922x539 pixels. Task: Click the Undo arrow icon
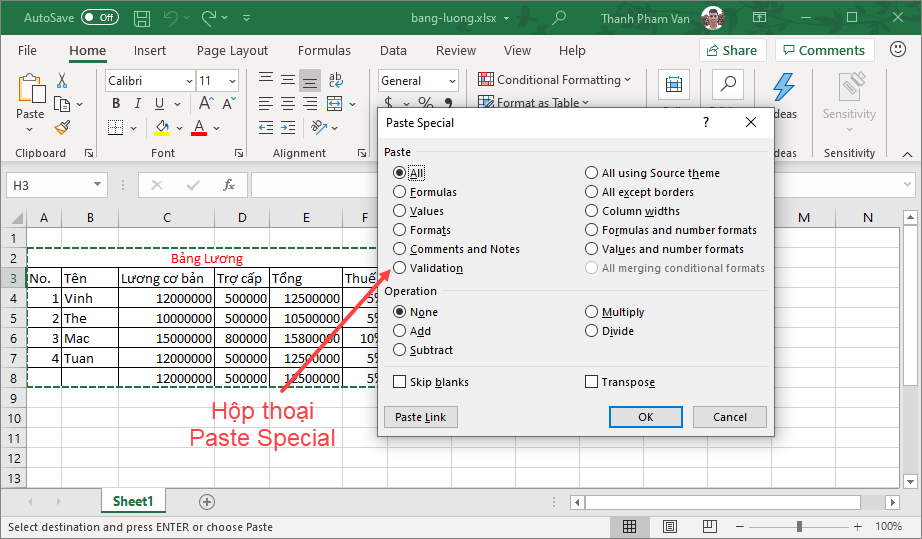[x=171, y=18]
